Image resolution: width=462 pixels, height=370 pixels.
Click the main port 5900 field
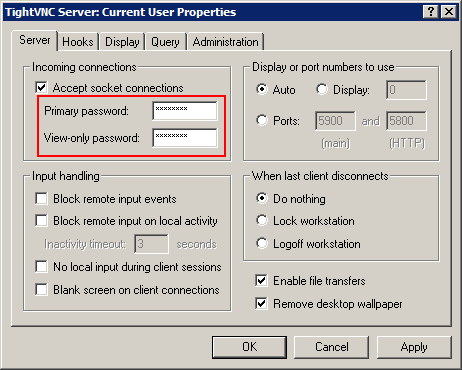335,121
